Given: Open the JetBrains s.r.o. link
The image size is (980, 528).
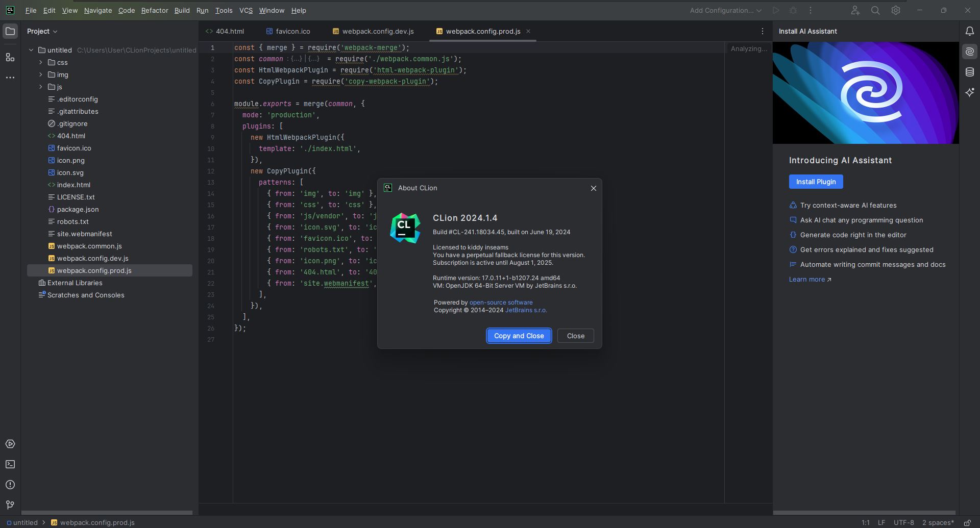Looking at the screenshot, I should [x=526, y=310].
